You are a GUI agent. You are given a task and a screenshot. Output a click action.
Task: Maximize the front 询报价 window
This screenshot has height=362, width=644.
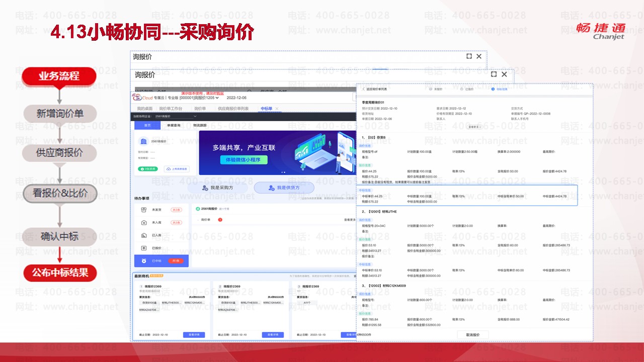coord(494,74)
